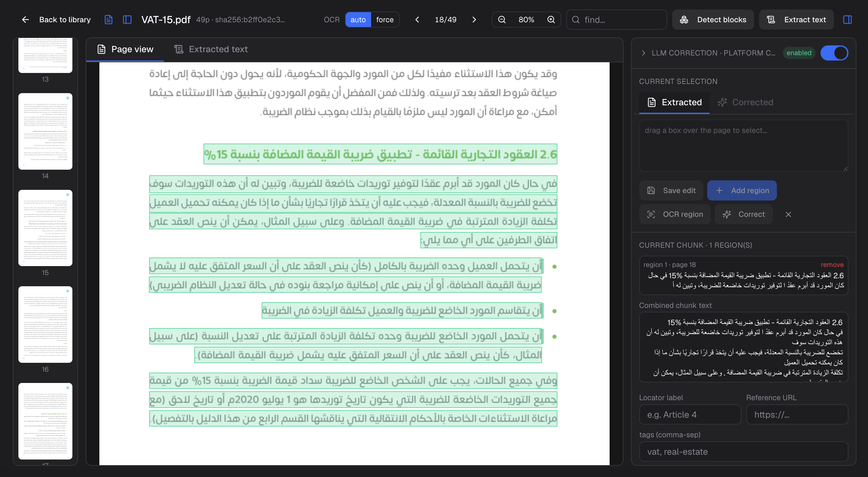Open page 13 thumbnail
This screenshot has width=868, height=477.
point(45,55)
